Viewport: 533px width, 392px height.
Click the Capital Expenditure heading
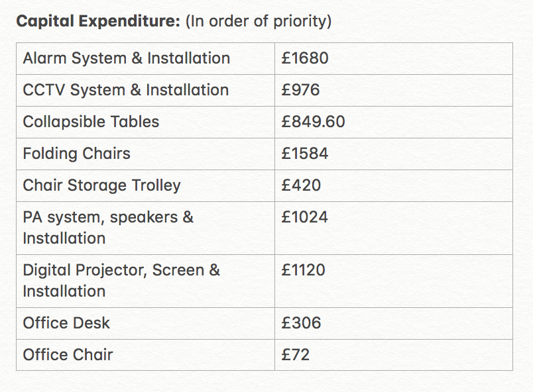tap(98, 21)
